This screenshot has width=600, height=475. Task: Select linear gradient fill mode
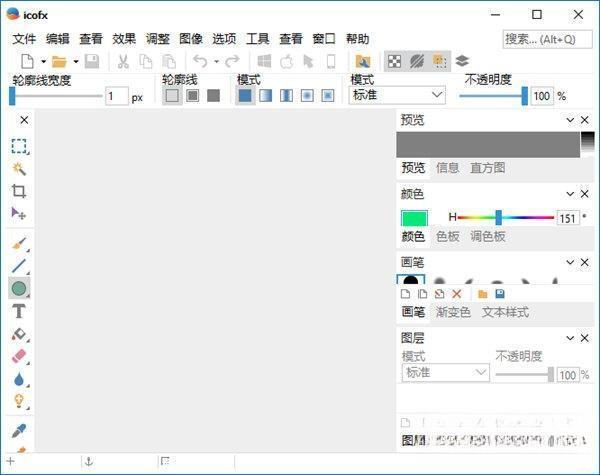266,96
